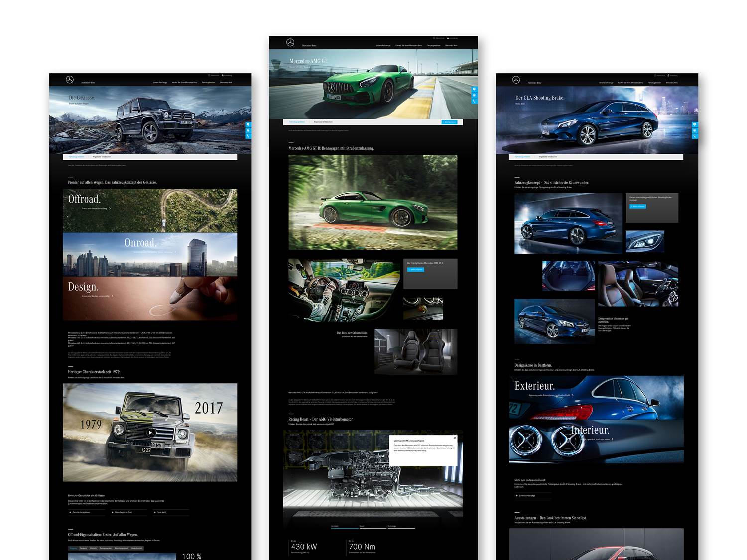Click Mercedes star logo on AMG GT page

[290, 43]
